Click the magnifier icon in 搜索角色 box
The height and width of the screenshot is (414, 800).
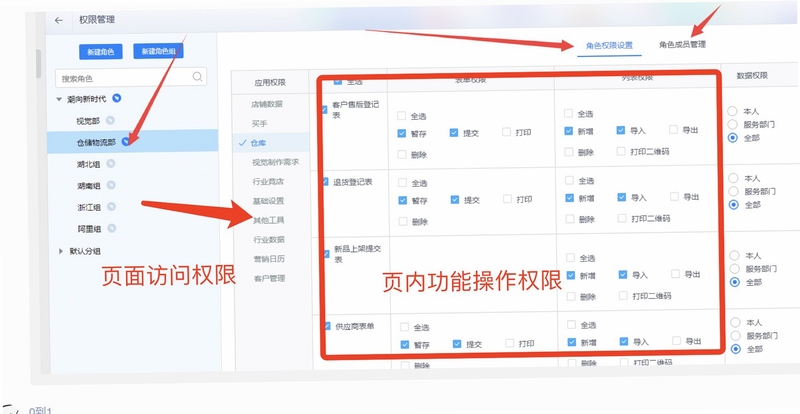tap(197, 77)
